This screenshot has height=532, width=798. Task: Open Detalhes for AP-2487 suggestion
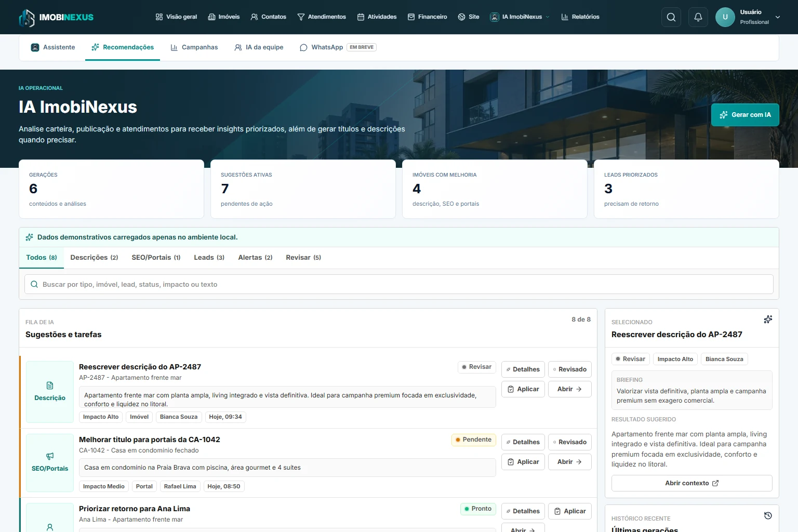coord(523,369)
